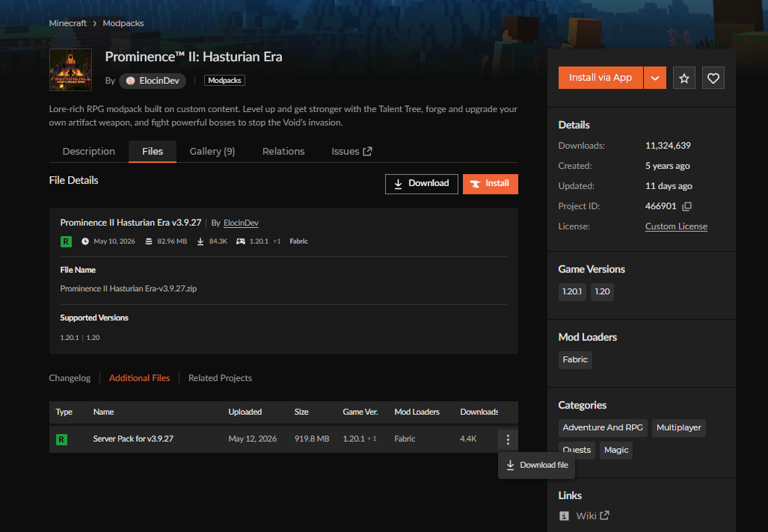768x532 pixels.
Task: Switch to the Changelog section
Action: pyautogui.click(x=70, y=378)
